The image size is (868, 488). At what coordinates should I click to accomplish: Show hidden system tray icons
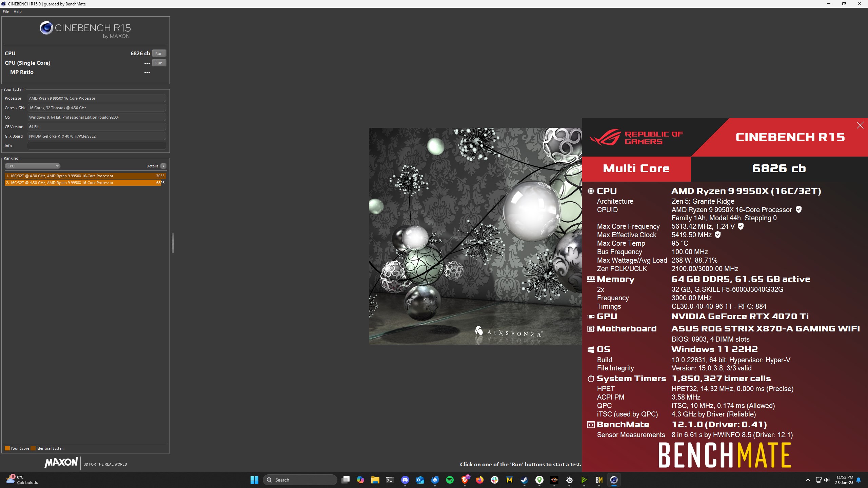coord(808,480)
